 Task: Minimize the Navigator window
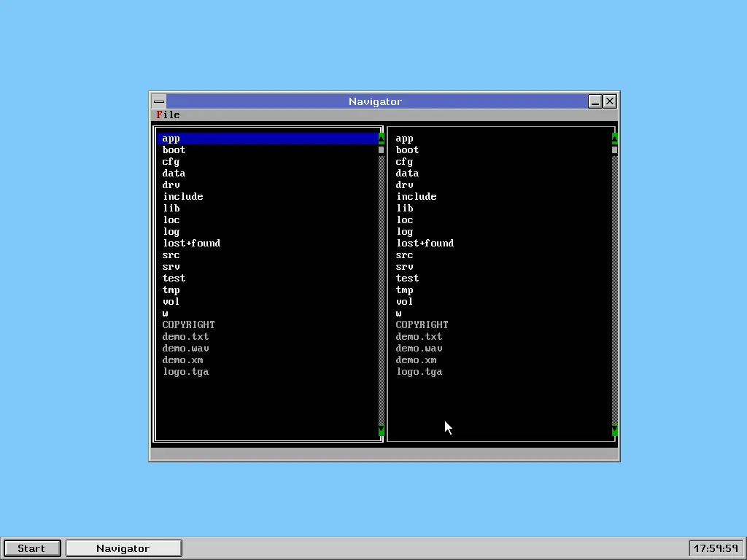point(595,101)
